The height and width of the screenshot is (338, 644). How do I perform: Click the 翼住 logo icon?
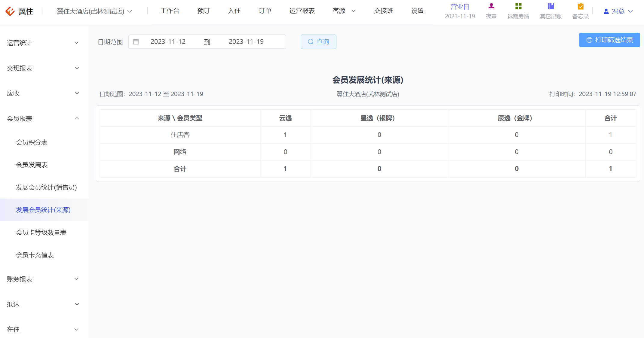coord(10,11)
